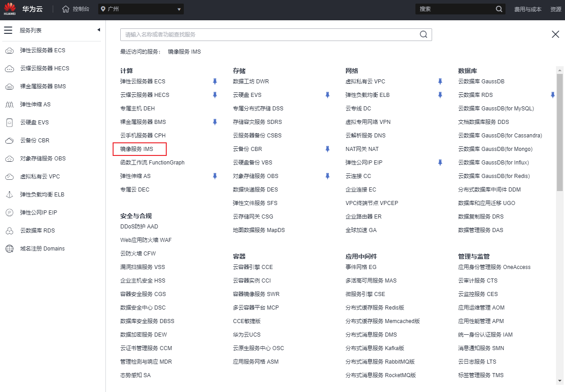
Task: Toggle the pin for 云硬盘 EVS
Action: click(328, 95)
